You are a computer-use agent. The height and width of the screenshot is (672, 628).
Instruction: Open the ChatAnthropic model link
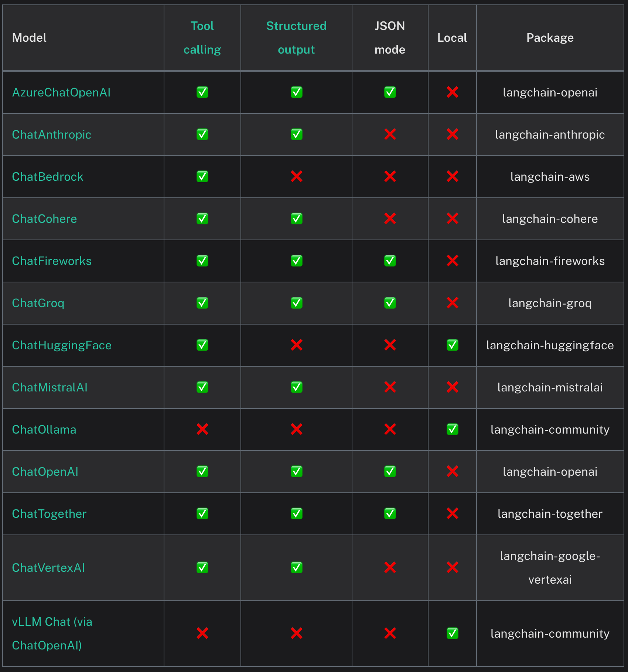[52, 134]
